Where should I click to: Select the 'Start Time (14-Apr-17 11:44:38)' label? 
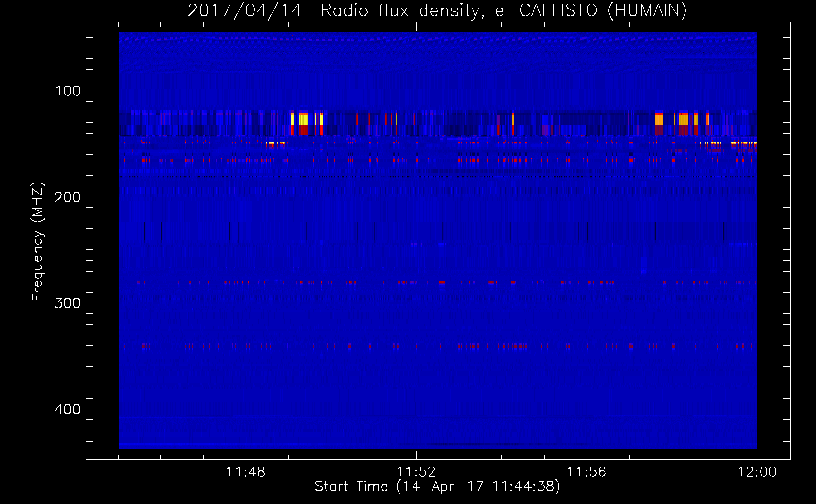pyautogui.click(x=437, y=487)
